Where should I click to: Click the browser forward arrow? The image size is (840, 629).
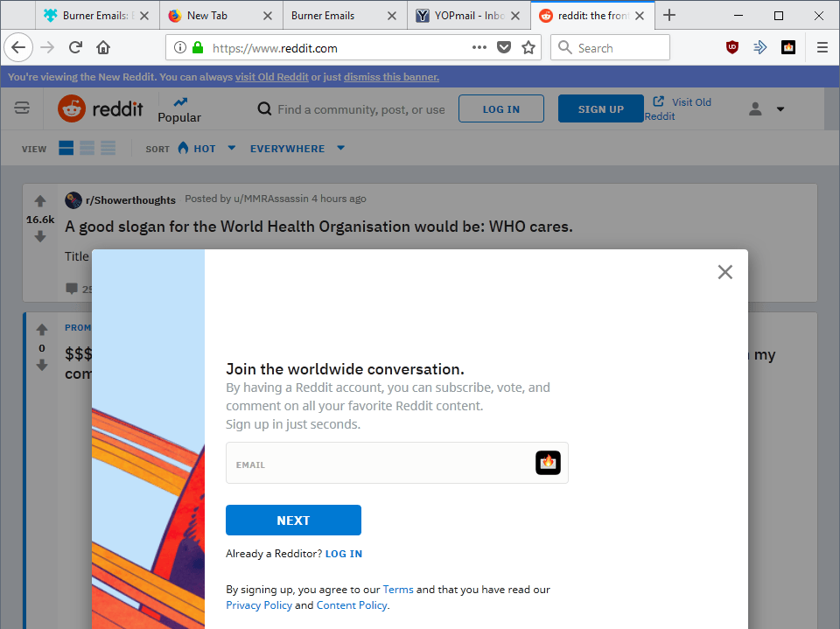click(47, 48)
